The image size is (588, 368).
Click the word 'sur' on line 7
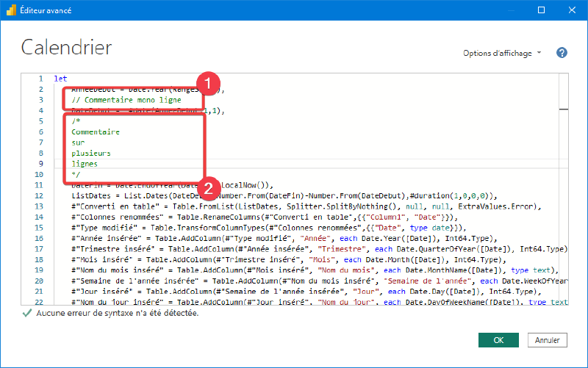[78, 142]
